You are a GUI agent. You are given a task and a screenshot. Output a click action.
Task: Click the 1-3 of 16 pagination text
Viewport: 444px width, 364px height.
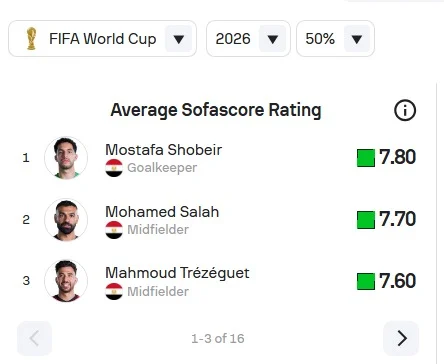pos(218,339)
